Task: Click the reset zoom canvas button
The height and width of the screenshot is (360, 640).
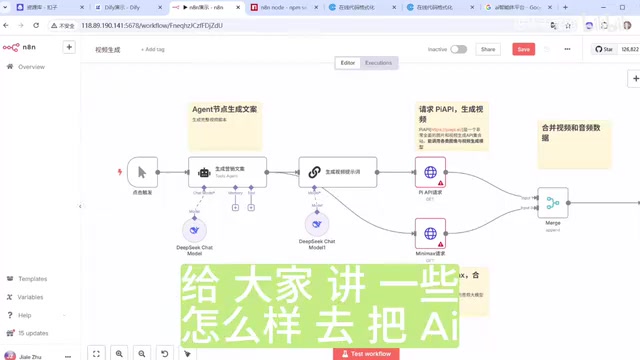Action: 164,353
